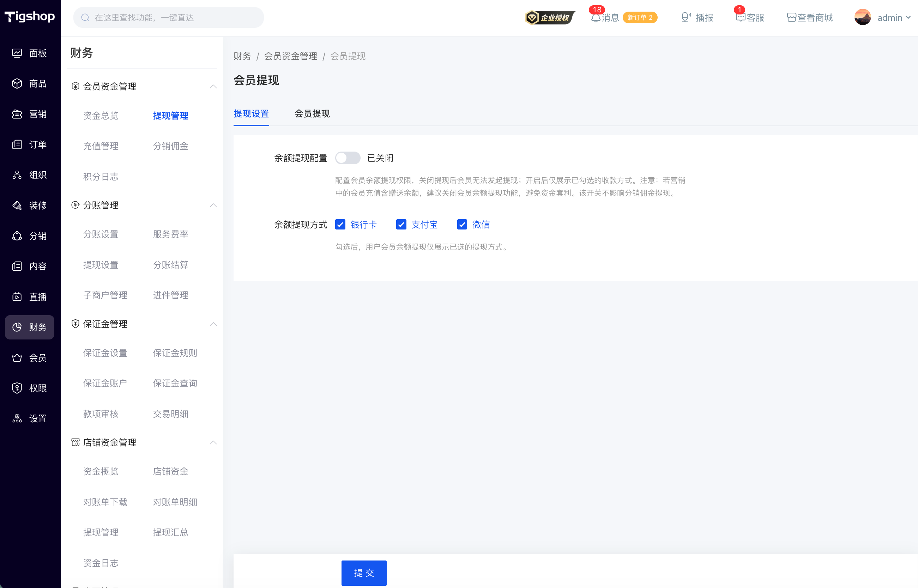Collapse the 分账管理 menu section
The width and height of the screenshot is (918, 588).
(x=213, y=206)
